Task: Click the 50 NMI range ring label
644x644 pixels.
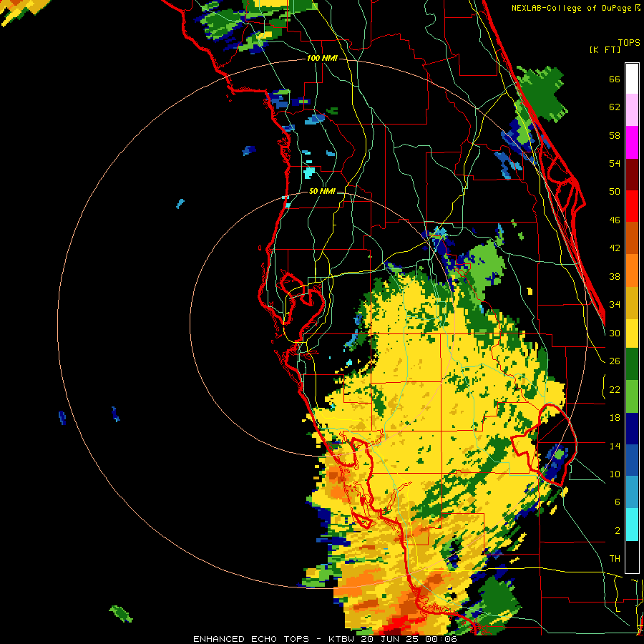Action: (x=322, y=191)
